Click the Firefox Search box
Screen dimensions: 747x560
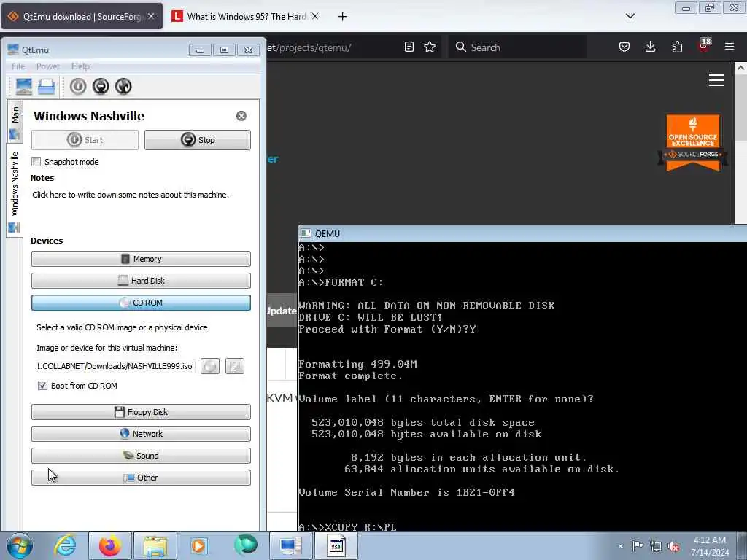tap(517, 47)
